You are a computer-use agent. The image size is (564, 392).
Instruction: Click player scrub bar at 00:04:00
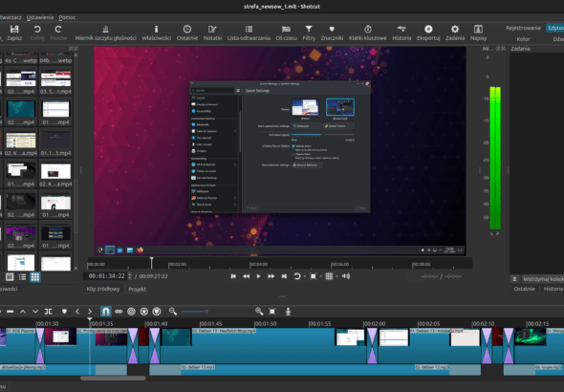[250, 264]
